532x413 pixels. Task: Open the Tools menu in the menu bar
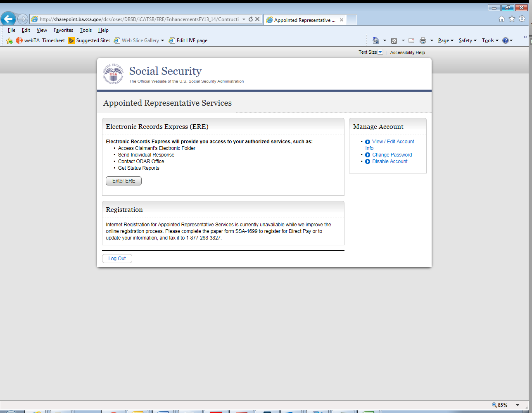[85, 30]
